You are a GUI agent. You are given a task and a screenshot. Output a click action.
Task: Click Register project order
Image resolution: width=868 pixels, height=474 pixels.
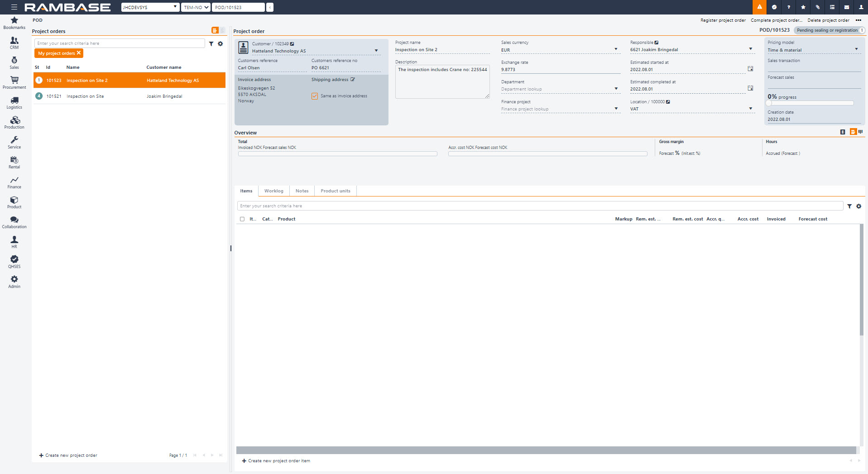coord(723,20)
